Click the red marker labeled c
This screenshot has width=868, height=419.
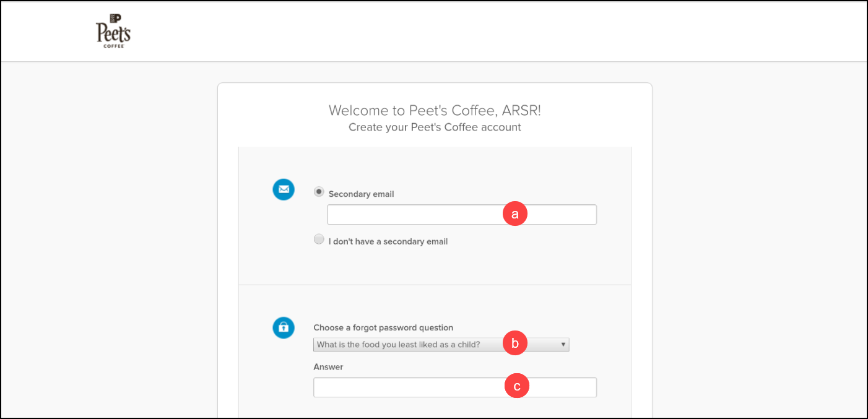point(517,386)
